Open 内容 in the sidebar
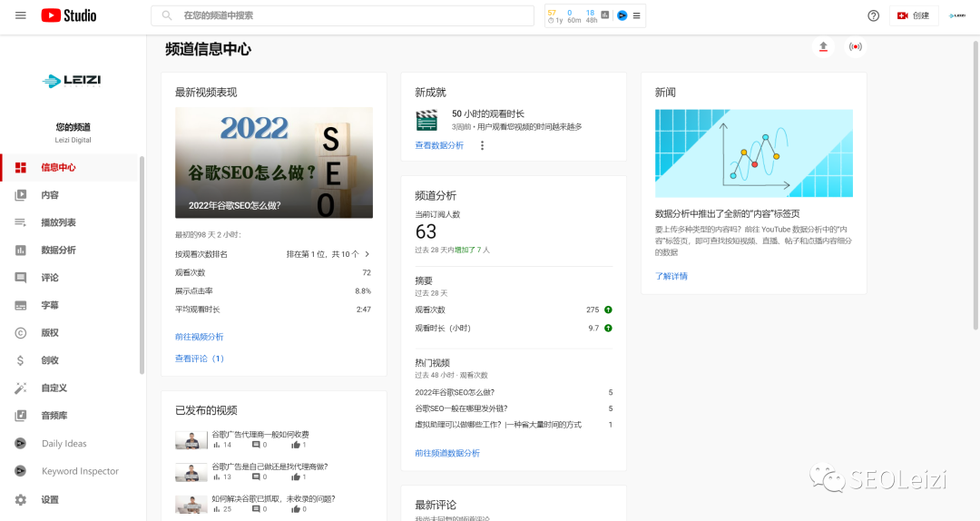This screenshot has height=521, width=980. coord(69,195)
